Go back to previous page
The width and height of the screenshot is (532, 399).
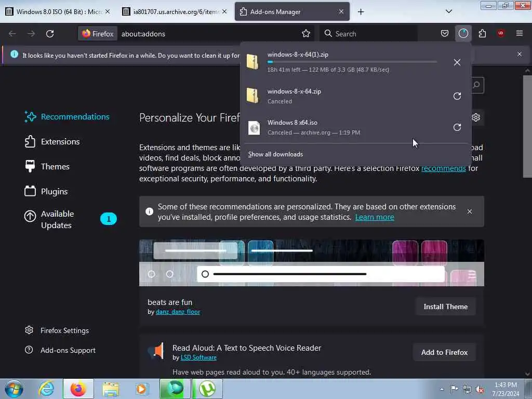coord(12,34)
